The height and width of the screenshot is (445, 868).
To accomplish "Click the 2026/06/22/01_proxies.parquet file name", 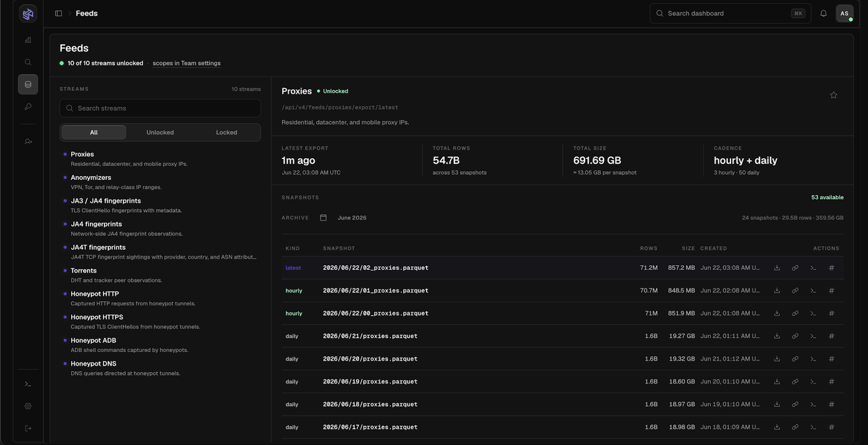I will pyautogui.click(x=376, y=290).
